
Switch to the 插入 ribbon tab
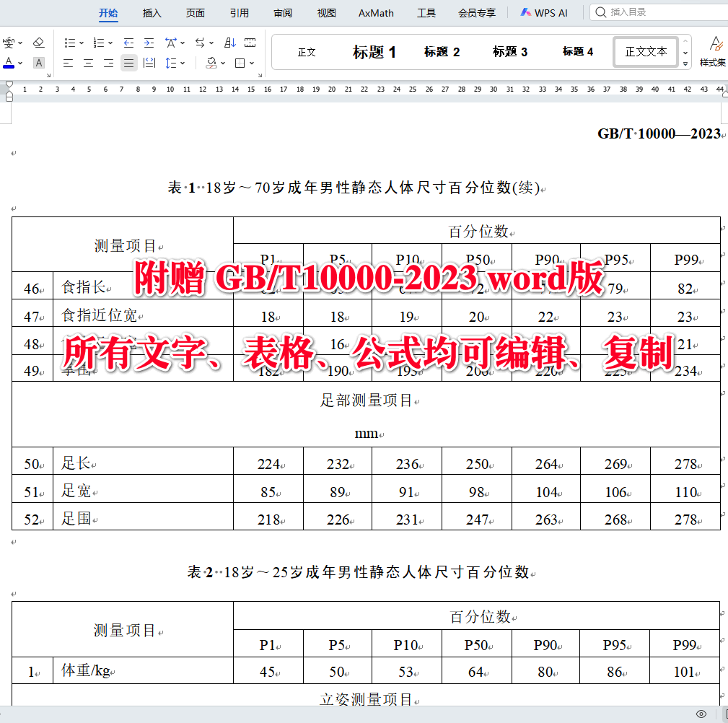point(152,12)
